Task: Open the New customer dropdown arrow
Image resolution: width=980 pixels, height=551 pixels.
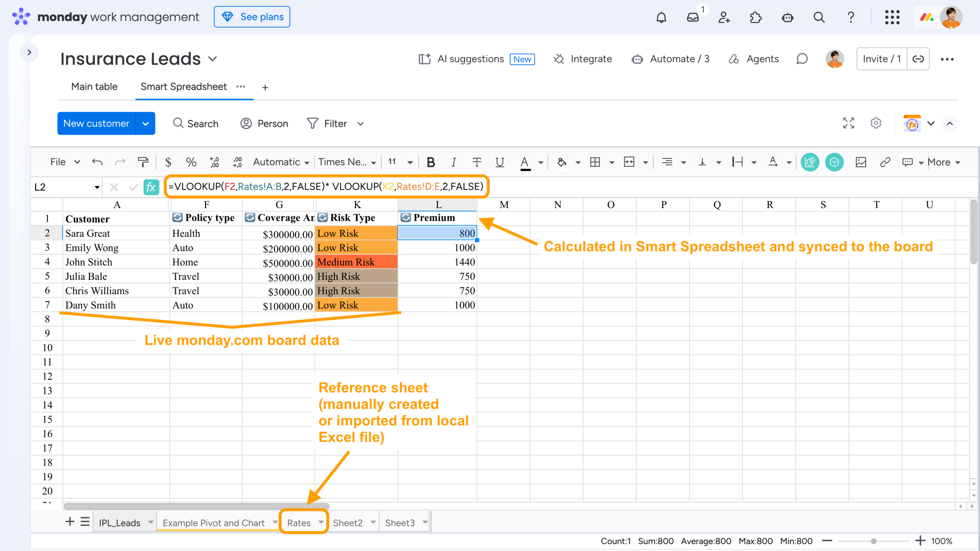Action: [x=145, y=123]
